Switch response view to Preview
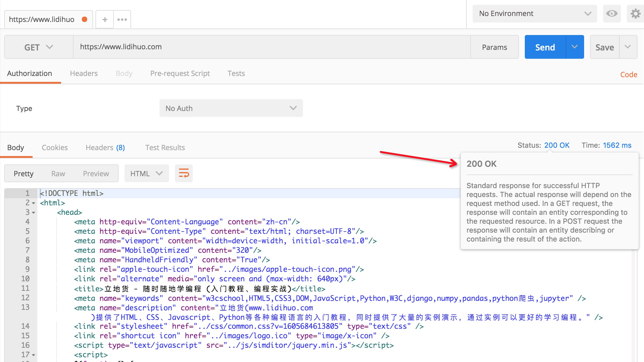 pos(96,174)
